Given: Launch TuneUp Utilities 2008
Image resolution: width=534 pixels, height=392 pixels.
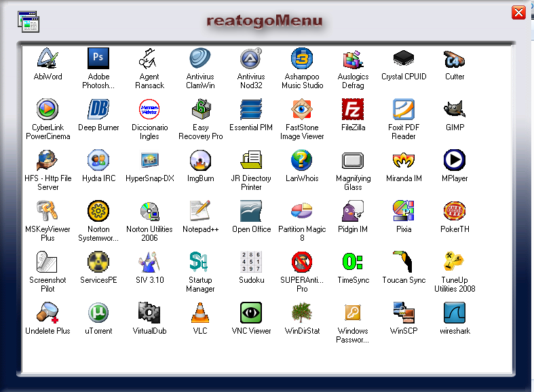Looking at the screenshot, I should [x=455, y=262].
